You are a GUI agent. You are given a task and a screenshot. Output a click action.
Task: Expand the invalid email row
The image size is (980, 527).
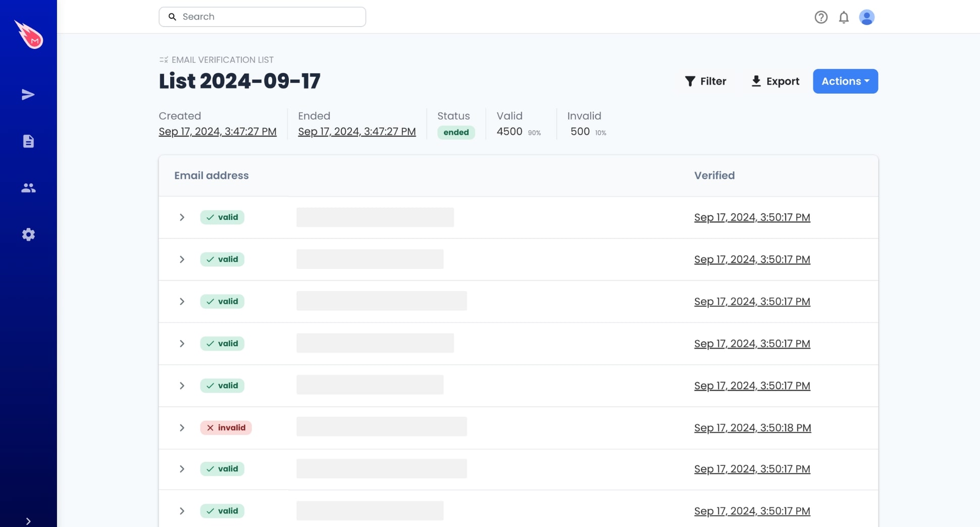(182, 428)
